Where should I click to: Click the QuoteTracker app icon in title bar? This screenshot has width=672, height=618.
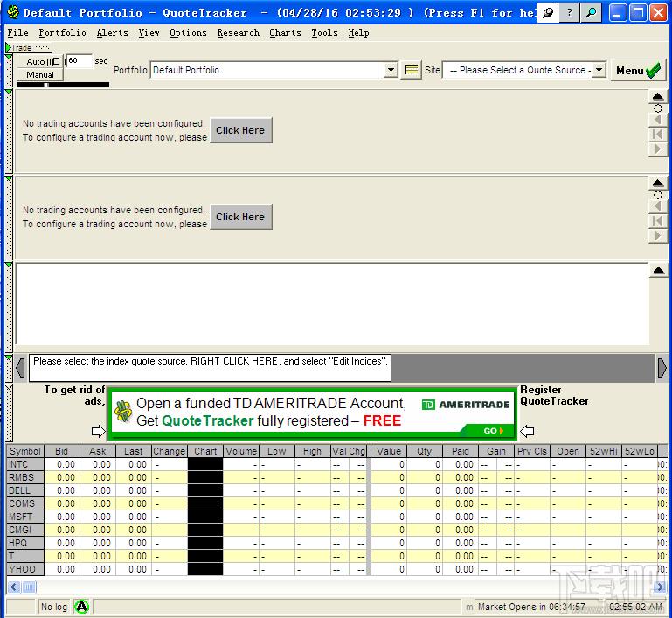pyautogui.click(x=13, y=12)
